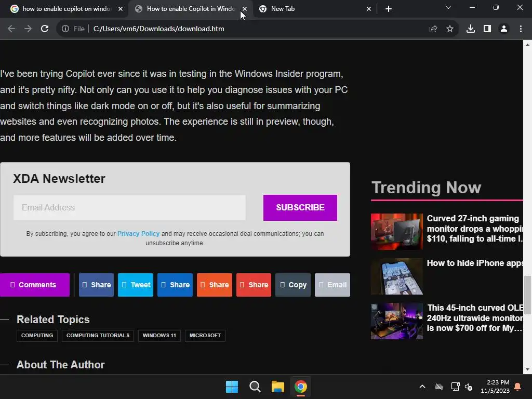Open the curved 27-inch gaming monitor thumbnail
This screenshot has width=532, height=399.
tap(396, 232)
